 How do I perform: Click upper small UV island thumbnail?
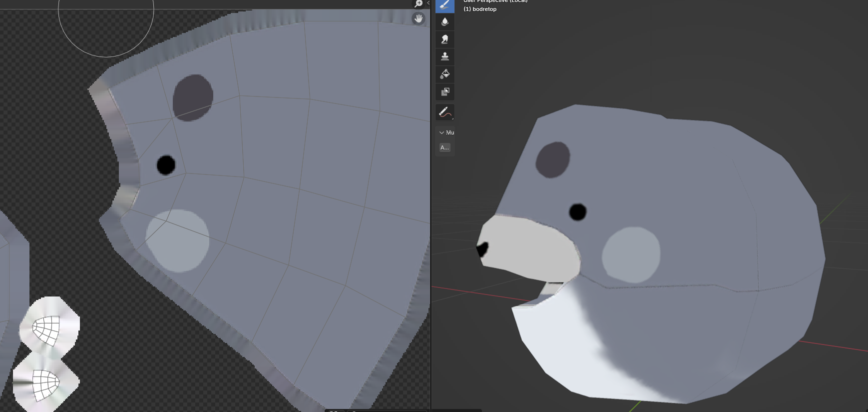(49, 327)
